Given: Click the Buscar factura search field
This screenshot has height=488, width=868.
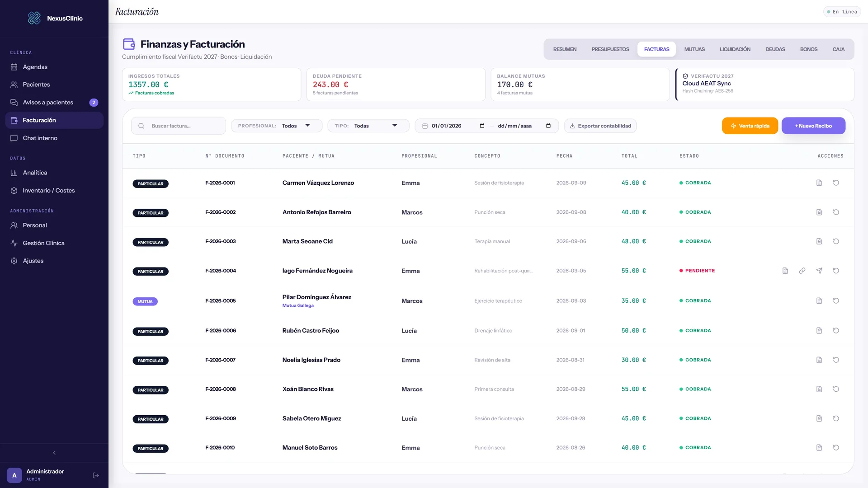Looking at the screenshot, I should (x=179, y=126).
